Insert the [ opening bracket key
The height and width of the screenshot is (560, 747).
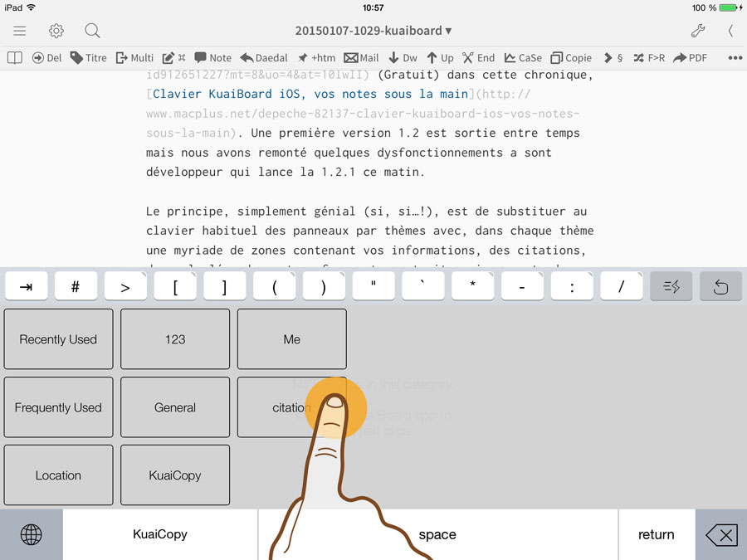pos(175,286)
